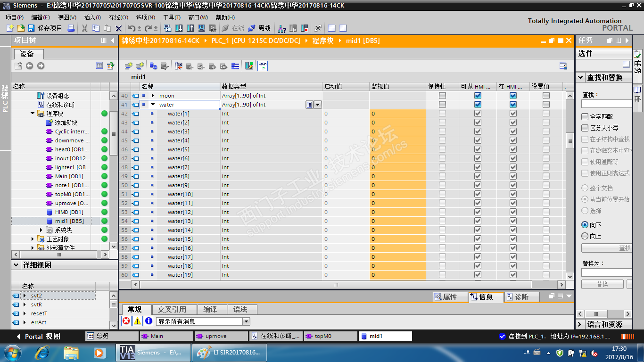644x362 pixels.
Task: Click the 替换为 text field
Action: pos(607,272)
